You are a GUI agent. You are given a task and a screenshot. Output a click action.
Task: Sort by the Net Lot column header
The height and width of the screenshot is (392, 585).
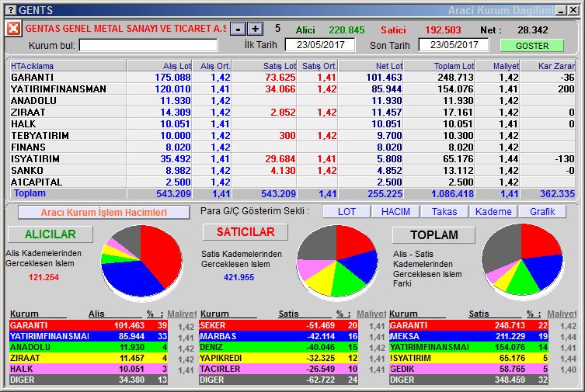coord(371,66)
